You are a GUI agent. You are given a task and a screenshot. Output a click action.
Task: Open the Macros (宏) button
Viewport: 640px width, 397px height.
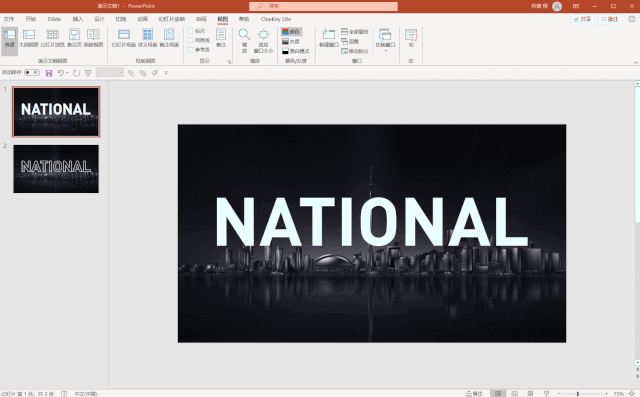[x=411, y=38]
